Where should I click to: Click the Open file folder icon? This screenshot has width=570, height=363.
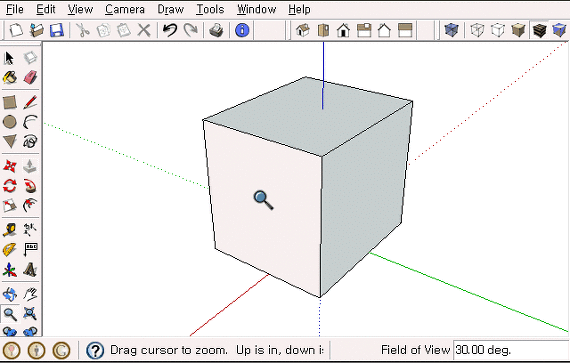(36, 30)
